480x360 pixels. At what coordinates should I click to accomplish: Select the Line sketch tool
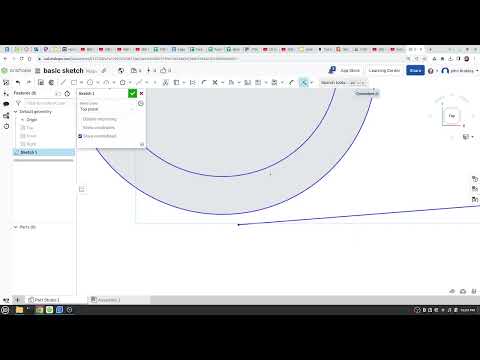tap(63, 82)
